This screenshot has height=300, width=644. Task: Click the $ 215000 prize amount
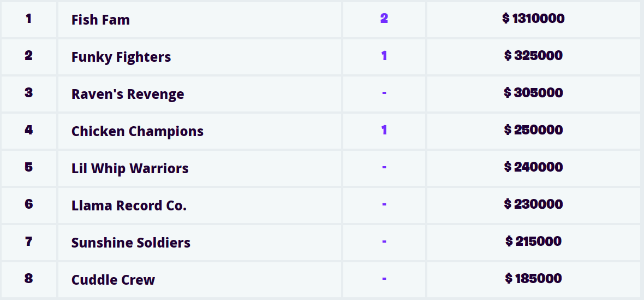pyautogui.click(x=533, y=242)
